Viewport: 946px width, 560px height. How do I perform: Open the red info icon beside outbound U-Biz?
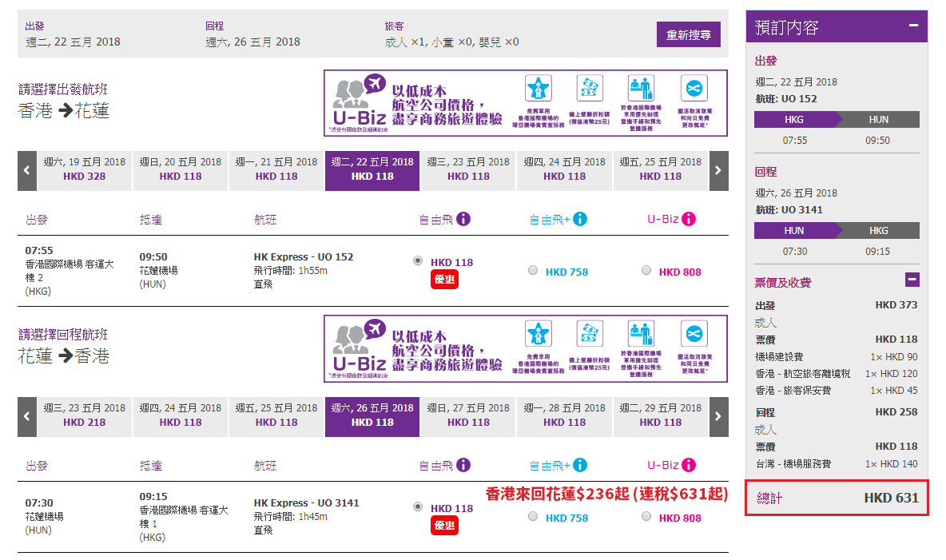[x=689, y=219]
